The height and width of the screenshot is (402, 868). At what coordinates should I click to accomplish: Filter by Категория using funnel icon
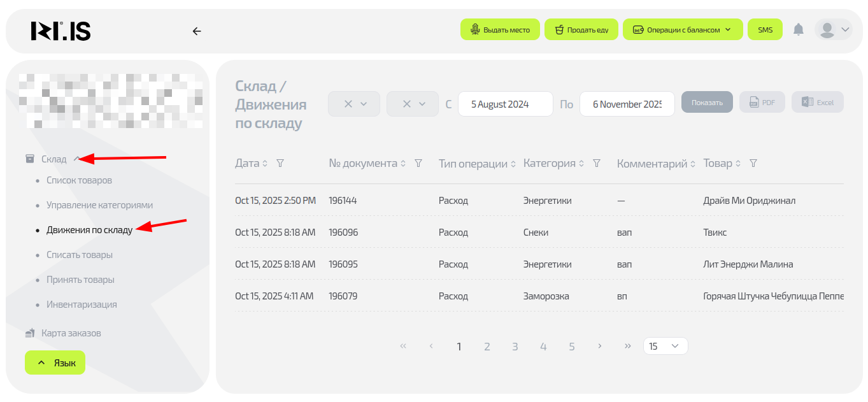tap(597, 164)
